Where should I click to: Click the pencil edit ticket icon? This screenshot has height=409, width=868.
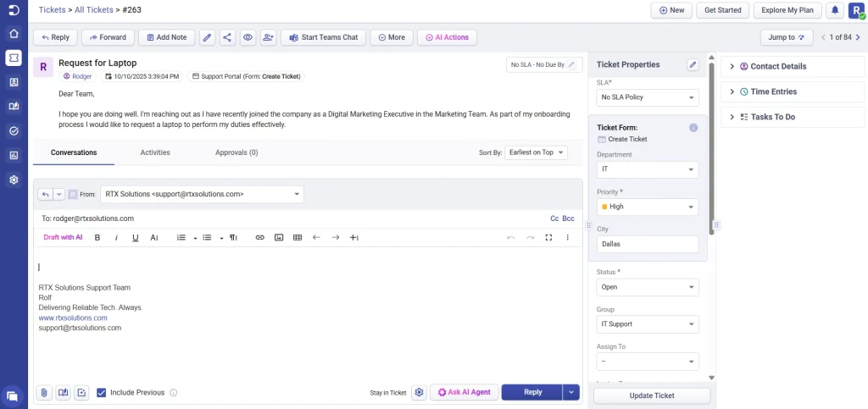click(207, 37)
